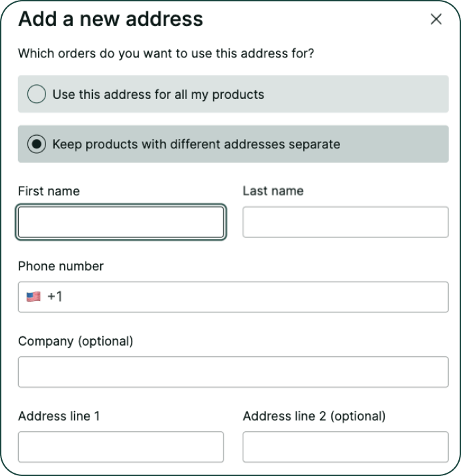Click the First name input field
This screenshot has height=476, width=461.
click(121, 223)
